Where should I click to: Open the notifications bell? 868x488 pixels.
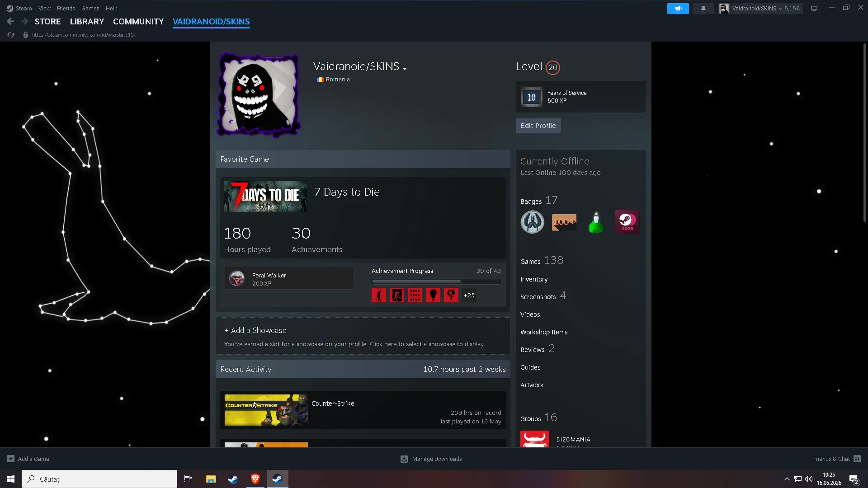point(703,8)
